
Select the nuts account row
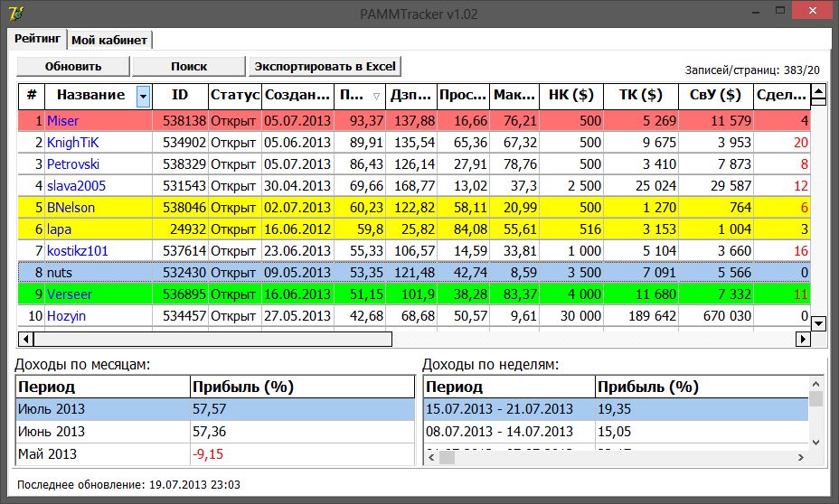pos(414,273)
